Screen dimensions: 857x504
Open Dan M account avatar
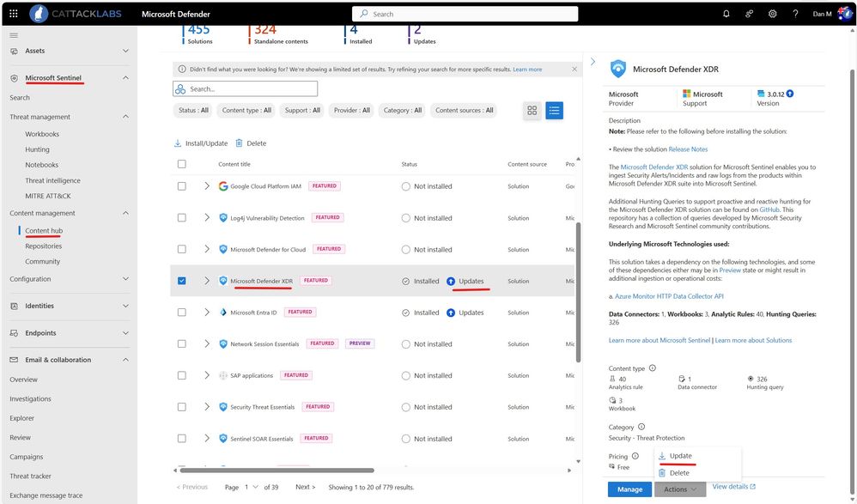pyautogui.click(x=844, y=13)
